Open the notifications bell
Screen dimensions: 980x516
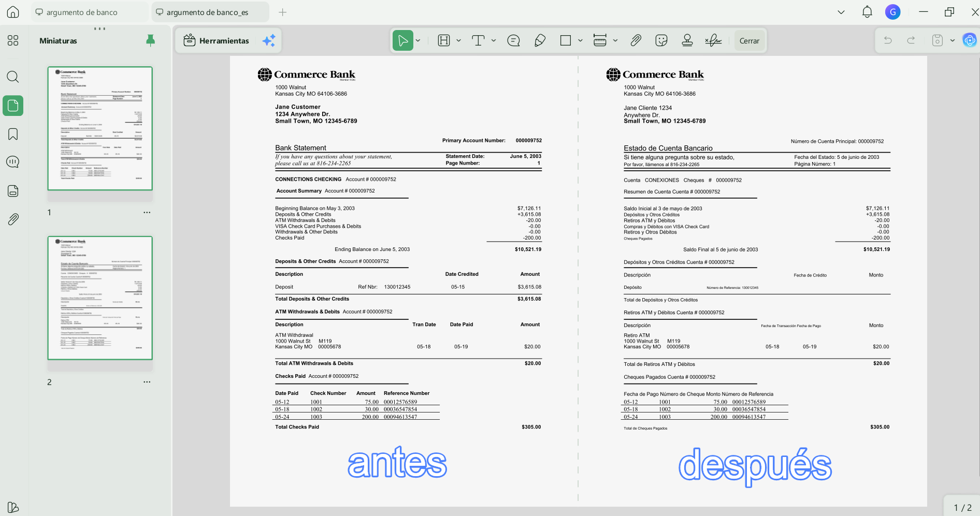(867, 12)
